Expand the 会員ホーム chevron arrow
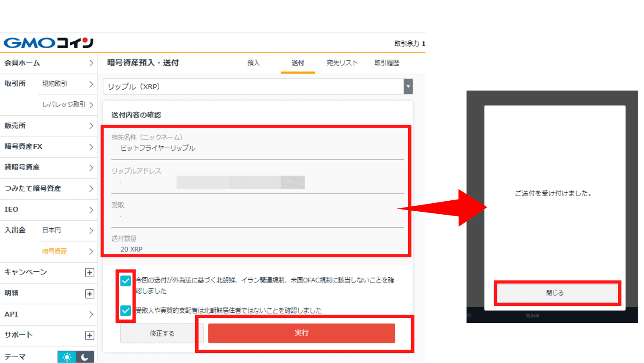The width and height of the screenshot is (644, 363). [x=91, y=63]
